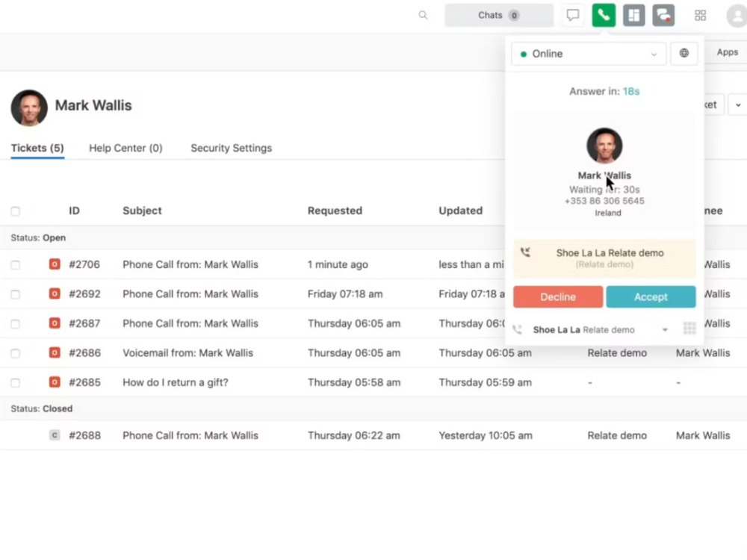
Task: Click the globe language icon beside status
Action: pyautogui.click(x=684, y=53)
